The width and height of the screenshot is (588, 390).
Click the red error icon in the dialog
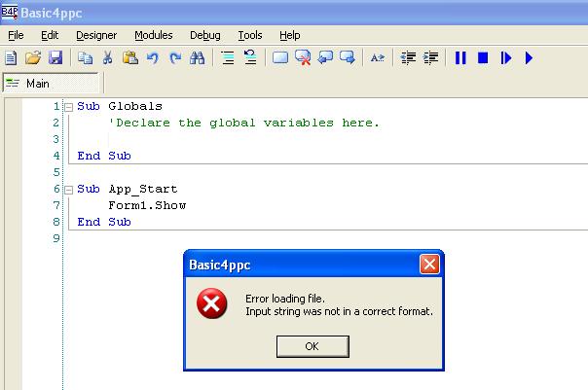[211, 303]
